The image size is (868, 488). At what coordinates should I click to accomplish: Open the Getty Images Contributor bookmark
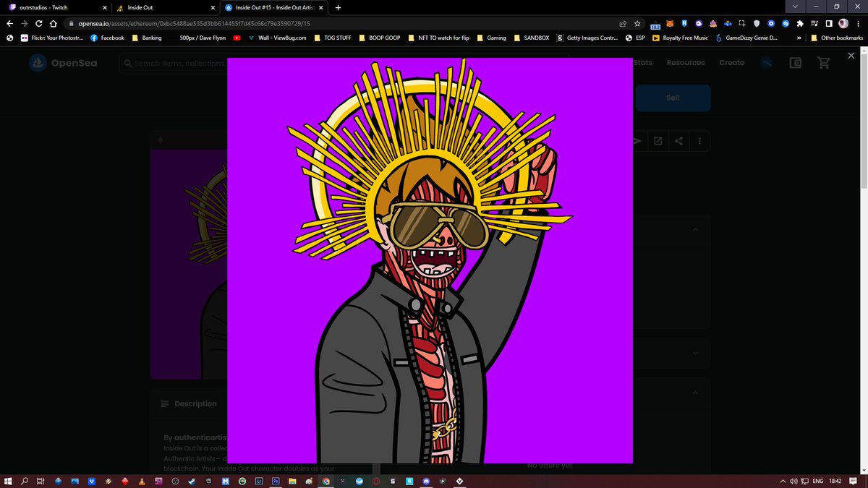click(587, 38)
